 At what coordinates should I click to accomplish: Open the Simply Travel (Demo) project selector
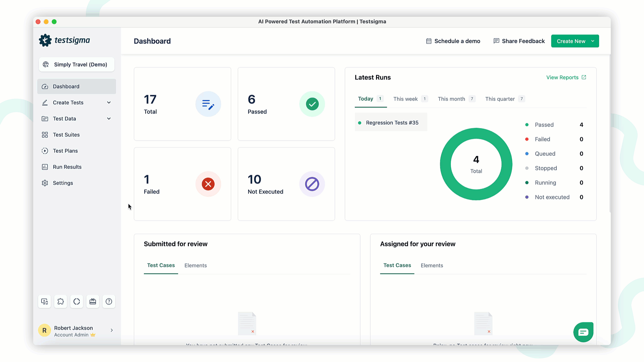point(76,64)
